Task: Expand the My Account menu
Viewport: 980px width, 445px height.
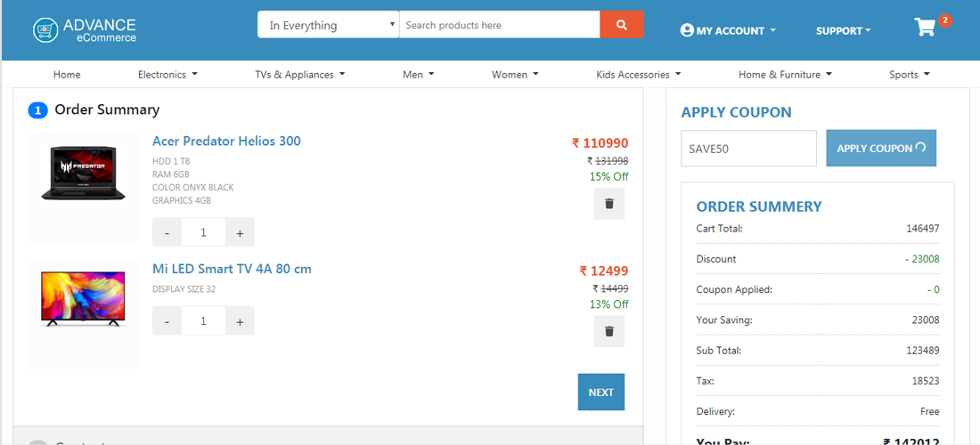Action: point(728,30)
